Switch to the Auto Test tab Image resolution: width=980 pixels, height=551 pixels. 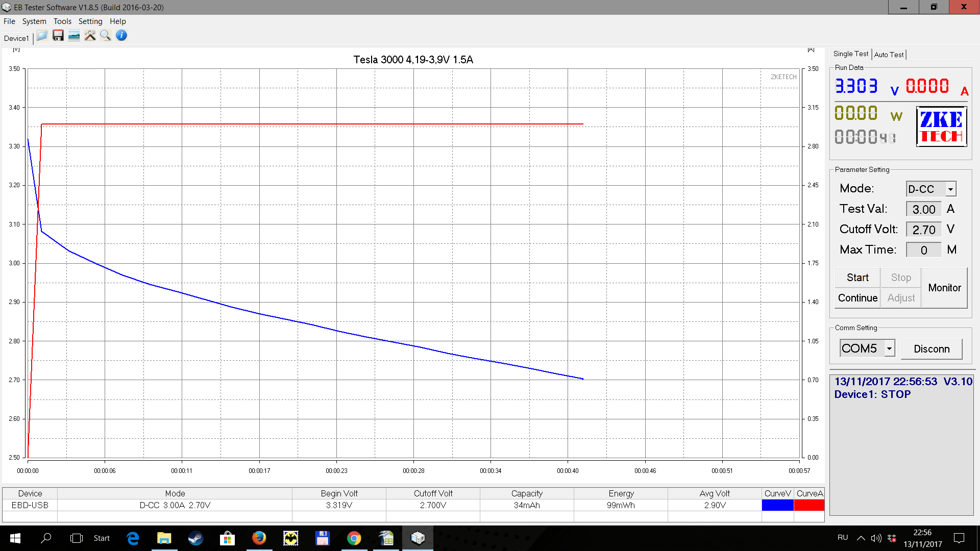coord(889,55)
